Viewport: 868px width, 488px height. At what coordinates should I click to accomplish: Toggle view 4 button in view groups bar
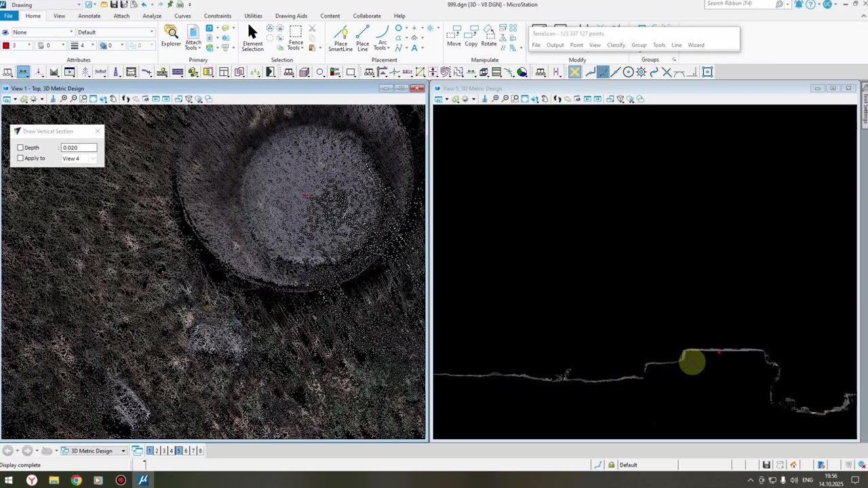pyautogui.click(x=172, y=451)
